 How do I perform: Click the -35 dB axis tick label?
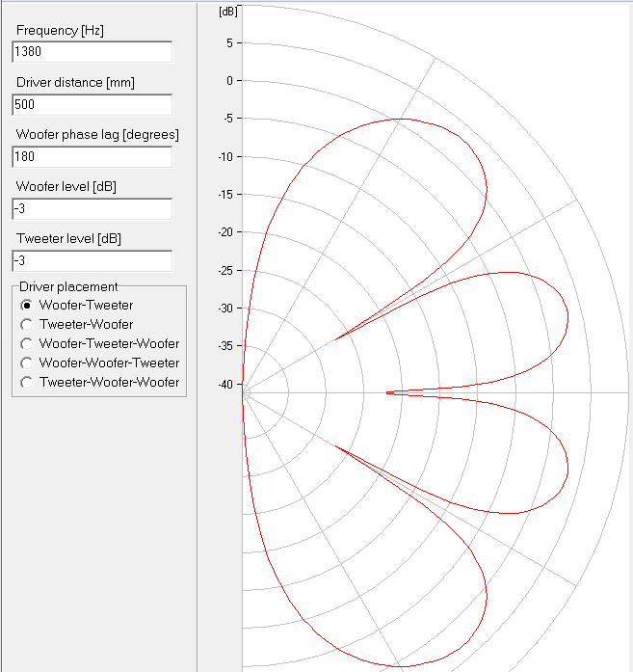[225, 345]
